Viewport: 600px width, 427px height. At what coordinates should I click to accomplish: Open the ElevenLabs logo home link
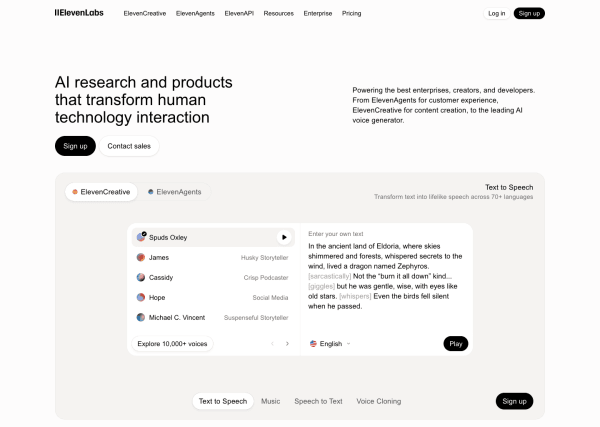79,13
